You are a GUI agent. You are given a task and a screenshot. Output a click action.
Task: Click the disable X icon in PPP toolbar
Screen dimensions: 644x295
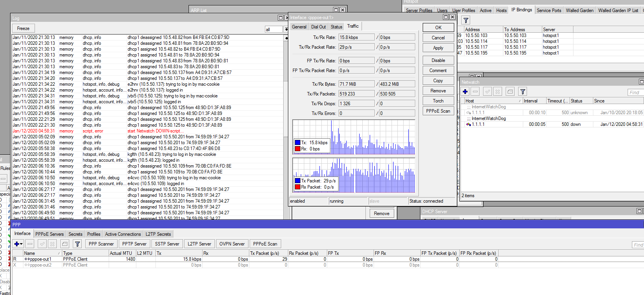coord(53,244)
